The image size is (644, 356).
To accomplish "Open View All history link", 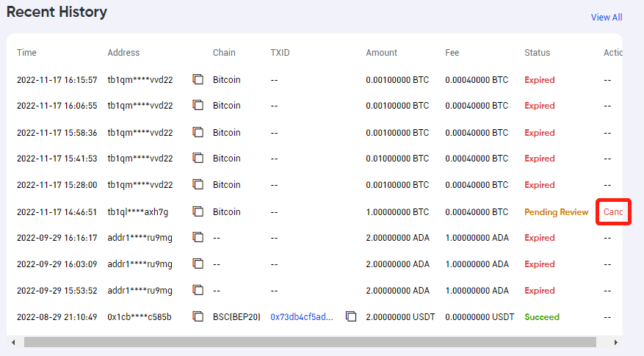I will (606, 18).
